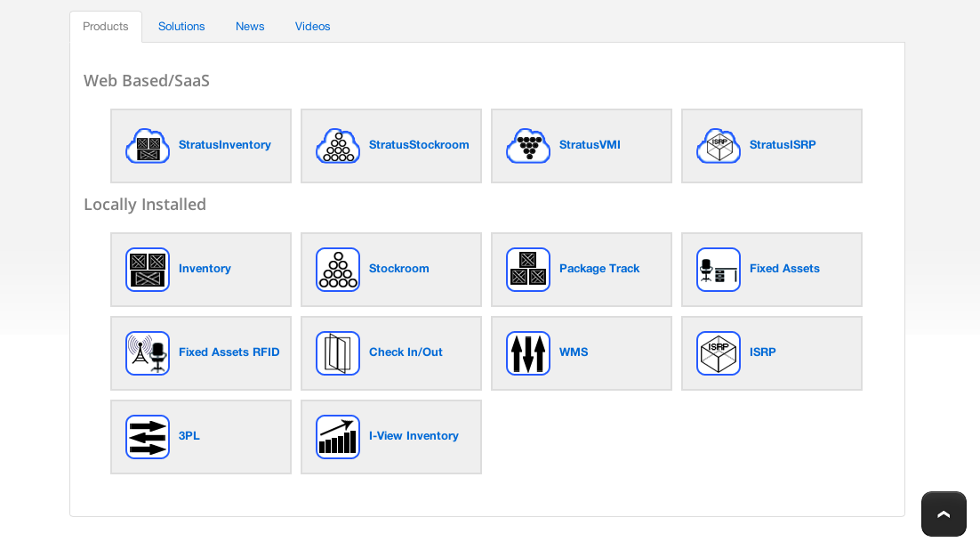Click the I-View Inventory bar chart icon
This screenshot has height=550, width=980.
coord(338,437)
